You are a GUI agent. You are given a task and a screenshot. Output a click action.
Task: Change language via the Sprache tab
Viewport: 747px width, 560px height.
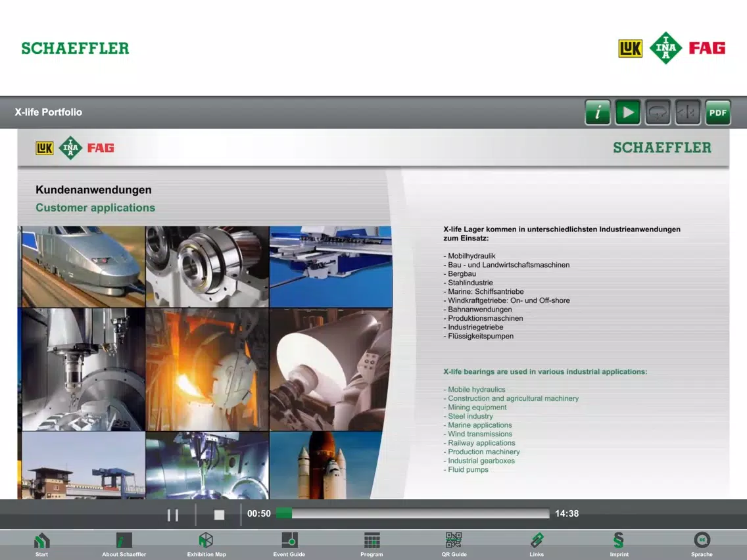(702, 545)
